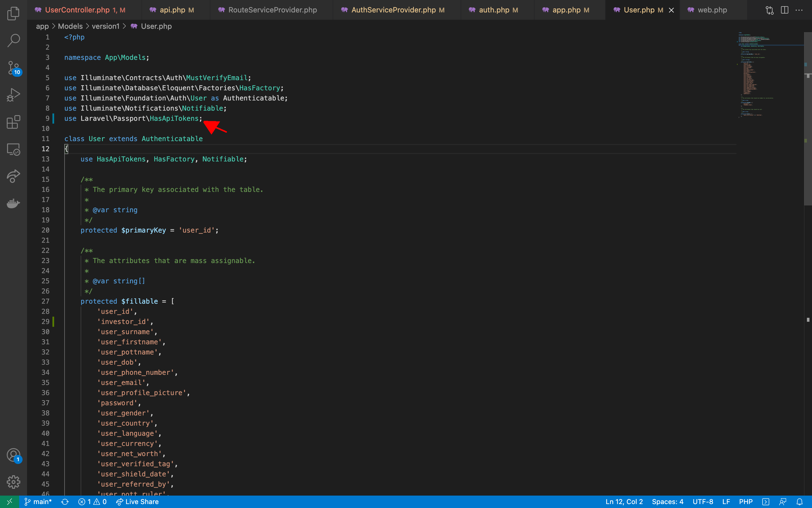Open the Manage settings gear
Image resolution: width=812 pixels, height=508 pixels.
click(14, 482)
